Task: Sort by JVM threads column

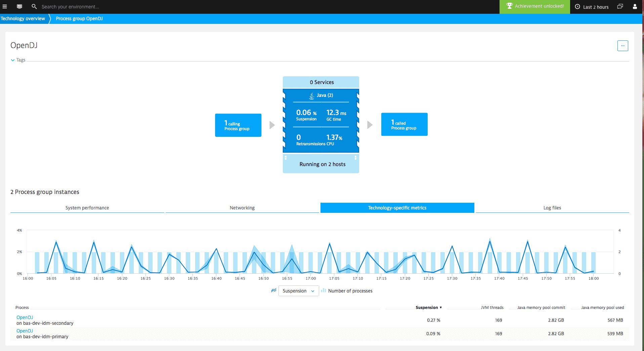Action: [x=492, y=308]
